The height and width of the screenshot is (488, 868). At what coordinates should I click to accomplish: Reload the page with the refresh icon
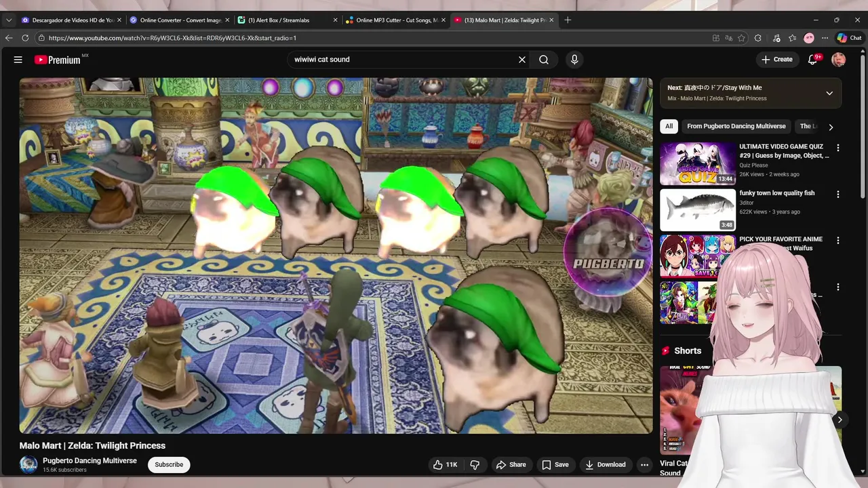pos(25,38)
